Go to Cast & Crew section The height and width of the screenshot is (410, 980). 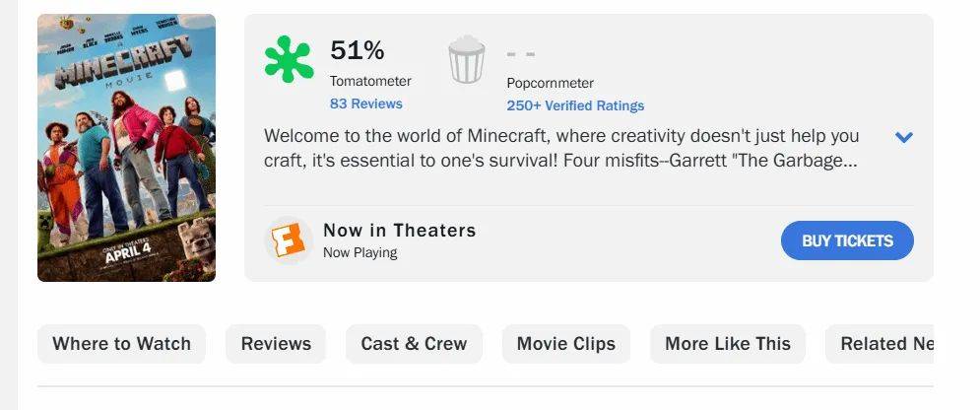414,344
